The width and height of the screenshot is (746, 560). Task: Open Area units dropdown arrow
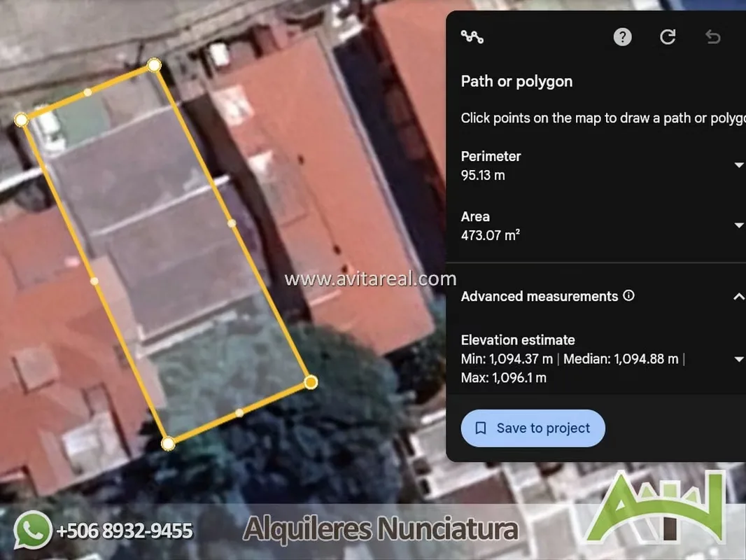738,225
